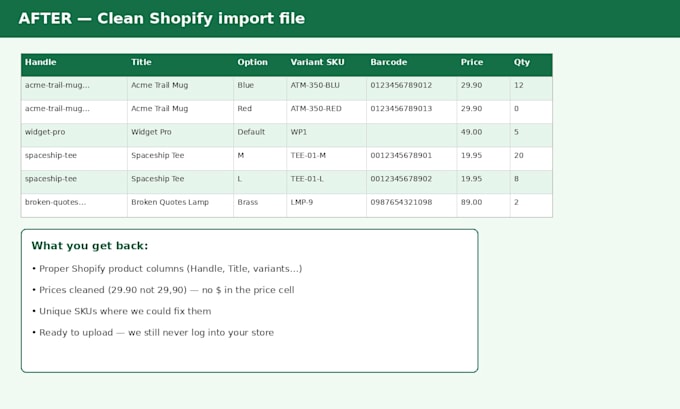Click the LMP-9 SKU cell
680x409 pixels.
(327, 206)
